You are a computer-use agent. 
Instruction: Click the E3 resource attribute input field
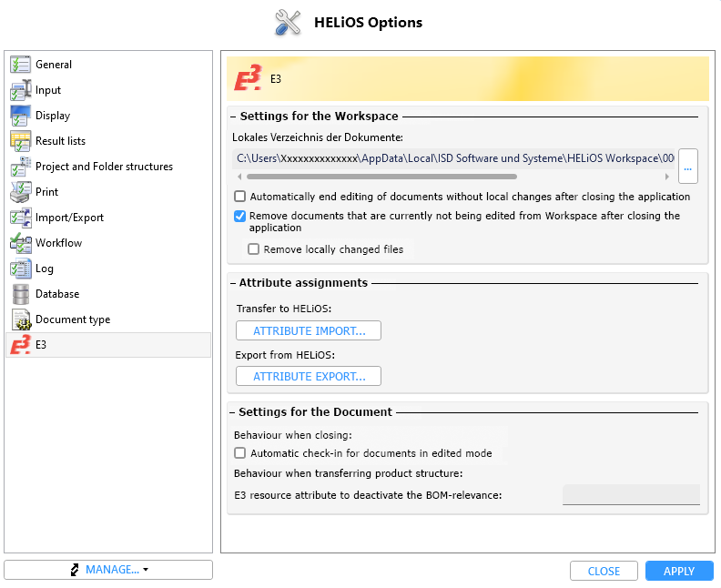coord(631,495)
